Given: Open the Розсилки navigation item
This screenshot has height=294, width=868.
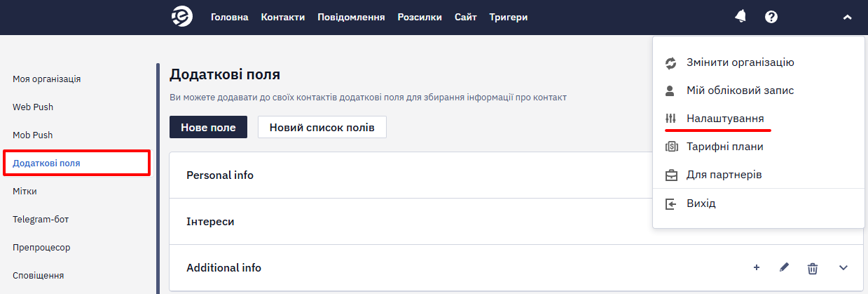Looking at the screenshot, I should coord(420,18).
